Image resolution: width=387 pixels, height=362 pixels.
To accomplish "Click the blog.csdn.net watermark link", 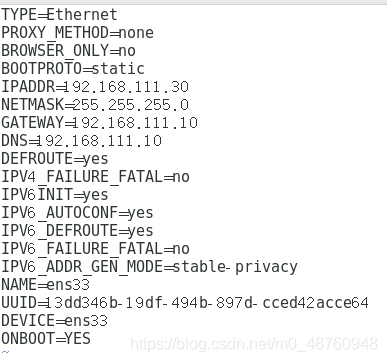I will click(254, 344).
